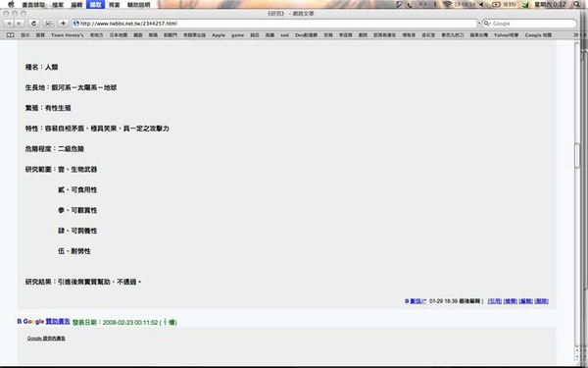Click the text 繁殖:有性生殖

pos(48,108)
